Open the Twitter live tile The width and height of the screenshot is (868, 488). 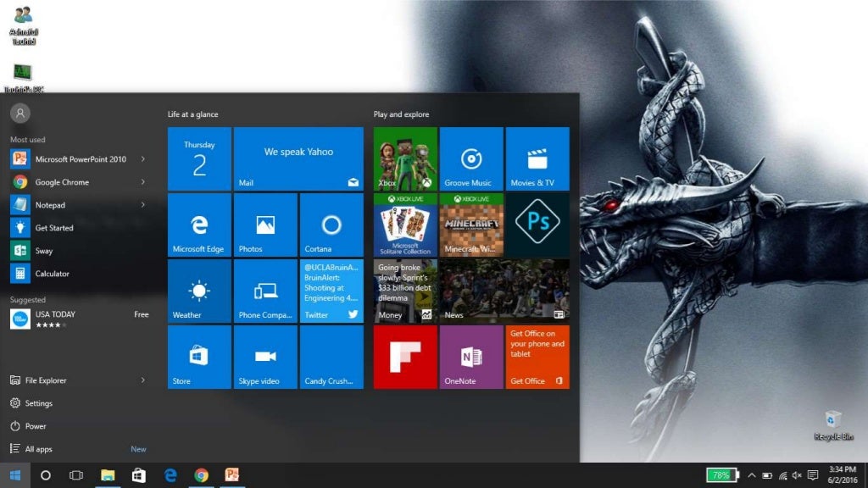pos(331,291)
